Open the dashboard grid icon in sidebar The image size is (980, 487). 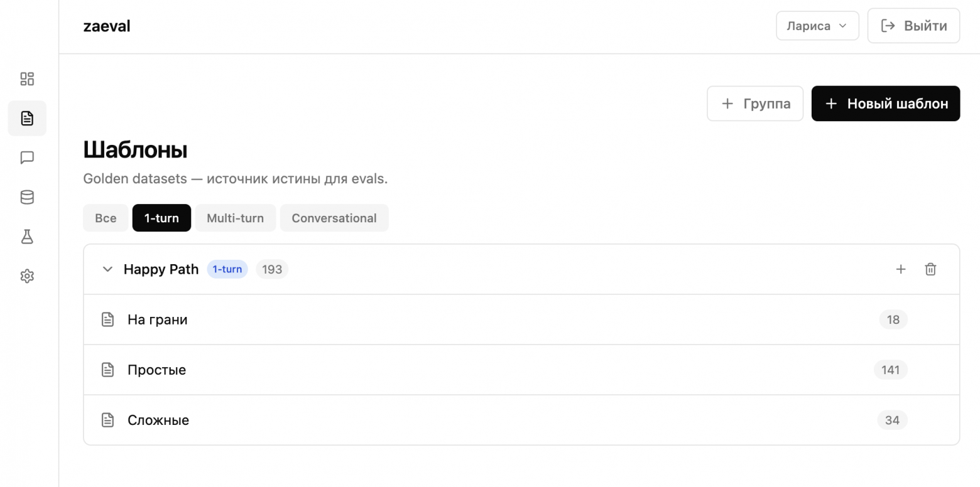[x=27, y=78]
